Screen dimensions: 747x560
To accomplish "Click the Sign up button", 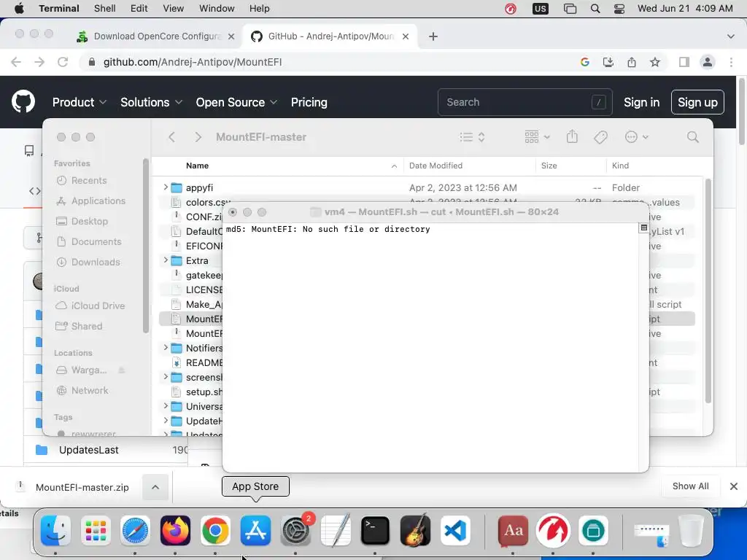I will [697, 102].
